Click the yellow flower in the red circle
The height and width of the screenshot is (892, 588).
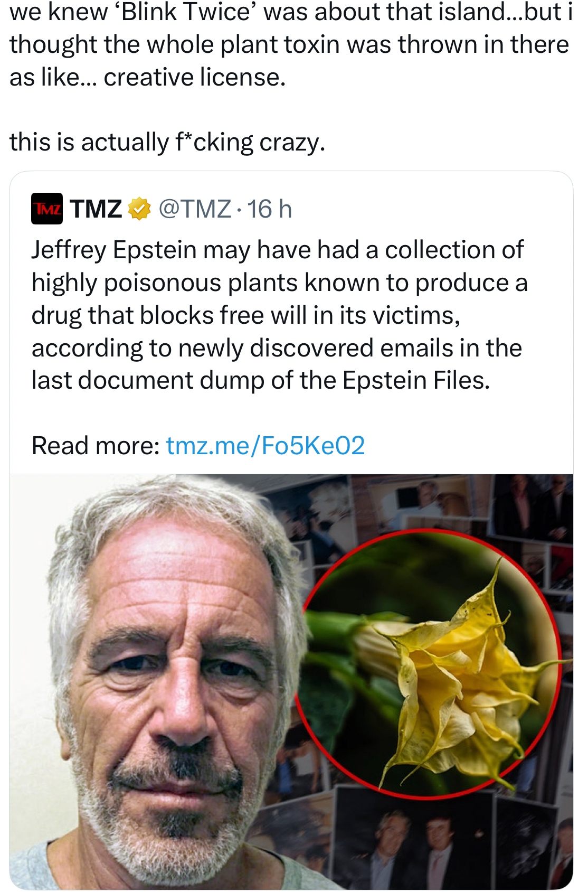[454, 681]
